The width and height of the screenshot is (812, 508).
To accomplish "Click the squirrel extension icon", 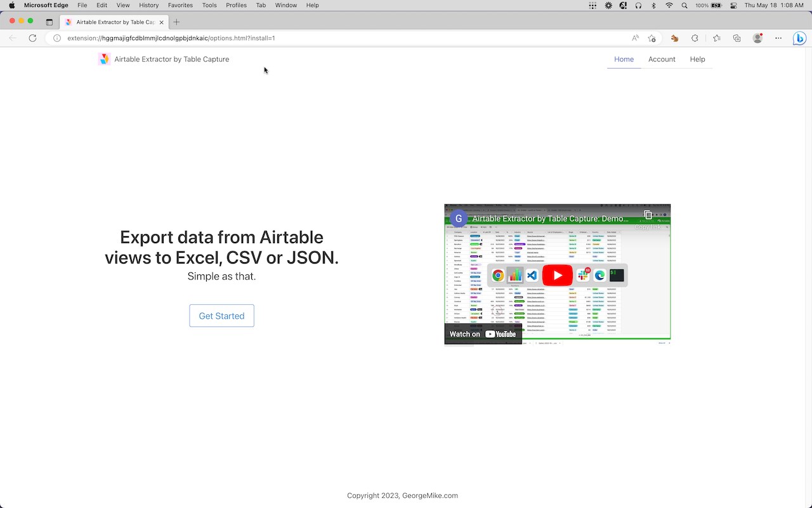I will point(674,38).
